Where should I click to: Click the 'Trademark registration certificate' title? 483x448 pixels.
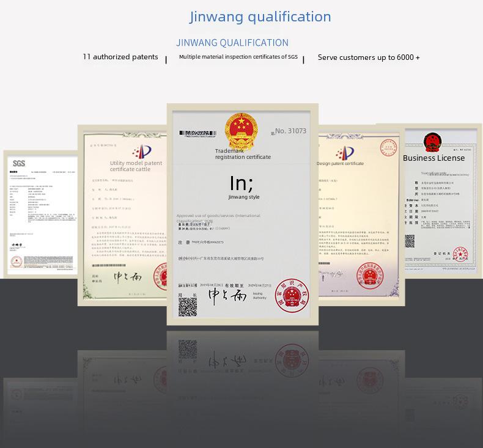coord(243,154)
